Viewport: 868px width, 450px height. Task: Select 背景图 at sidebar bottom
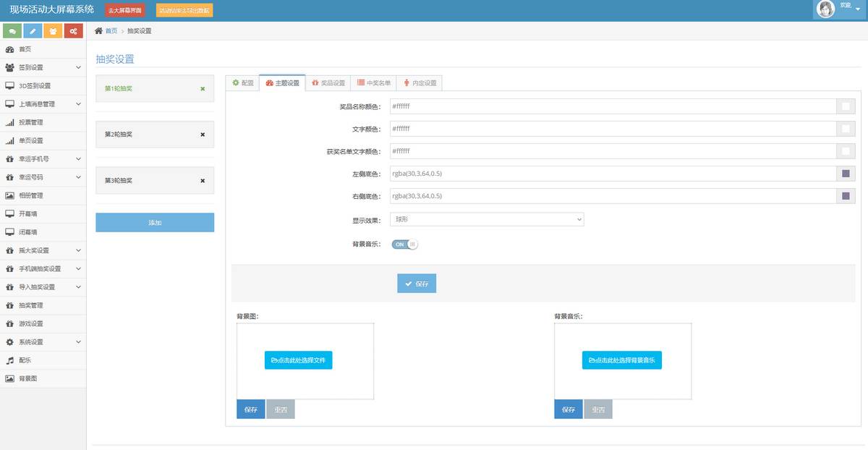33,378
